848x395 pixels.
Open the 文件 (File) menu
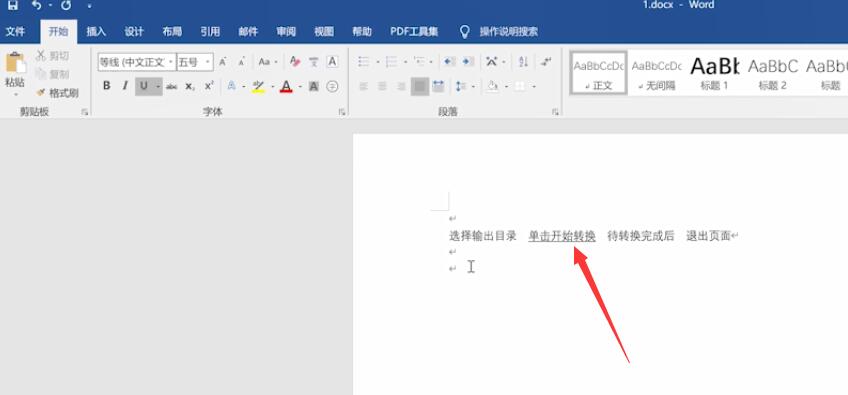15,32
